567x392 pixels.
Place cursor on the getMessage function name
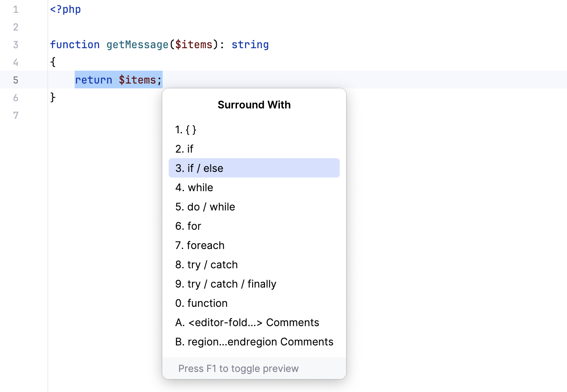[x=137, y=45]
